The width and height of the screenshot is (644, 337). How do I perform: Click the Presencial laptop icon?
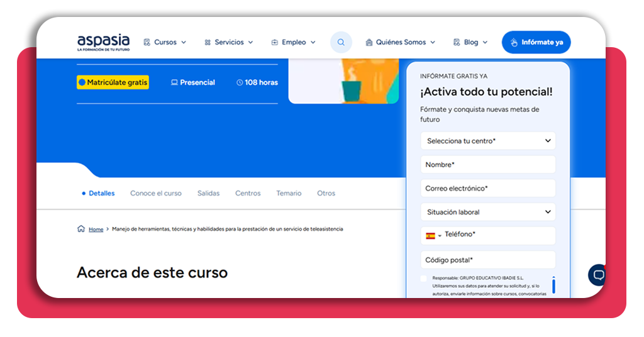[x=174, y=82]
